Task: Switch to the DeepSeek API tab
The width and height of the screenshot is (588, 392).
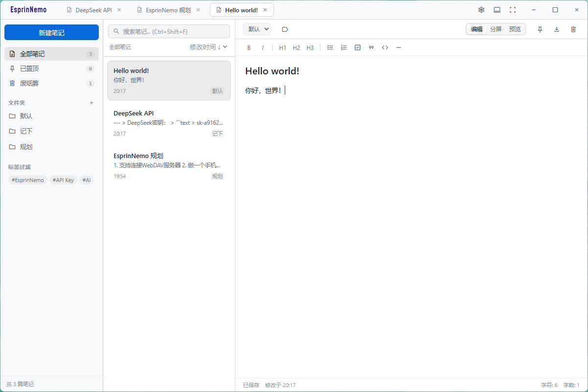Action: click(93, 10)
